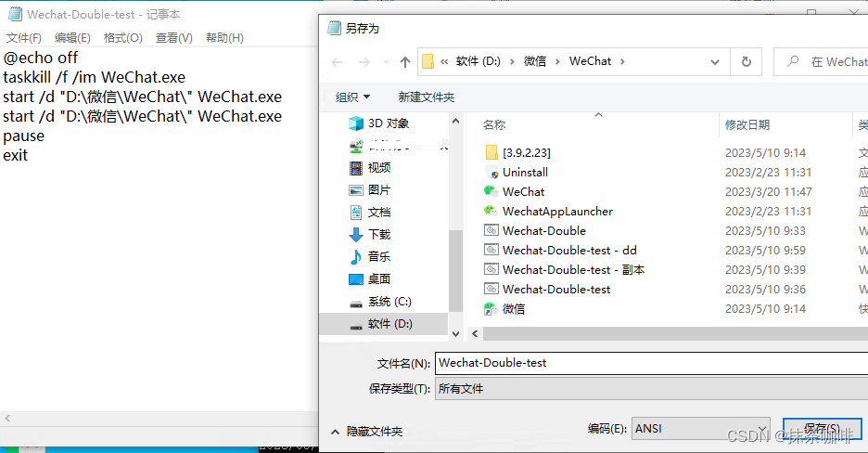The image size is (868, 453).
Task: Open recent locations dropdown arrow
Action: point(387,62)
